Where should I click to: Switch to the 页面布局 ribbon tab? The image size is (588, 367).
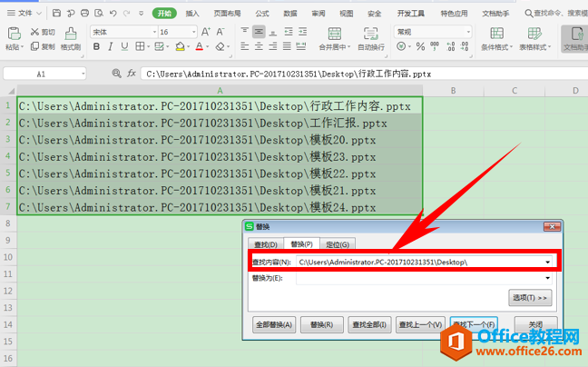(x=227, y=14)
